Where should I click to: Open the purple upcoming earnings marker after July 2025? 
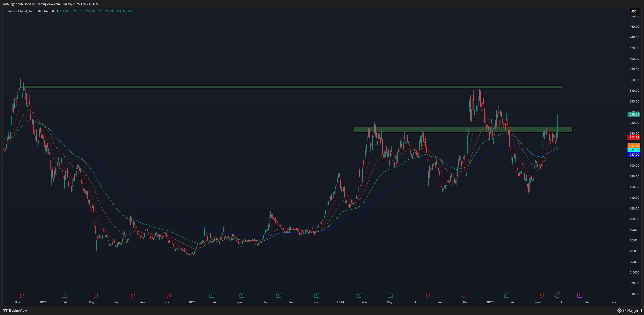pos(580,295)
